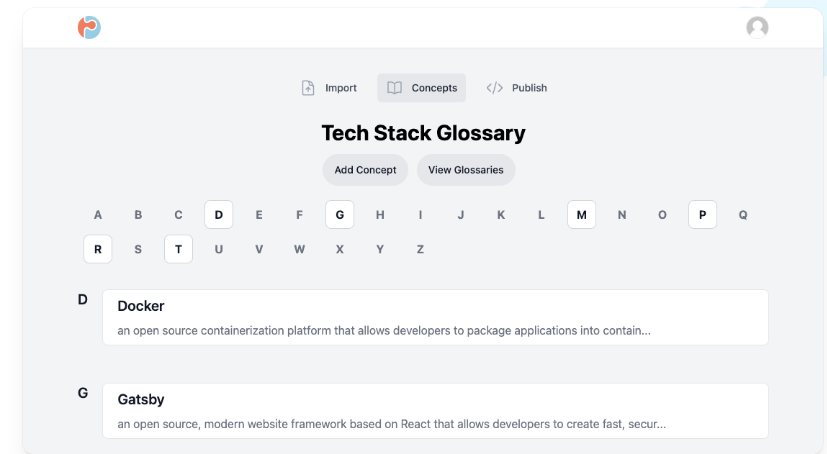827x454 pixels.
Task: Click the Publish code brackets icon
Action: click(x=495, y=88)
